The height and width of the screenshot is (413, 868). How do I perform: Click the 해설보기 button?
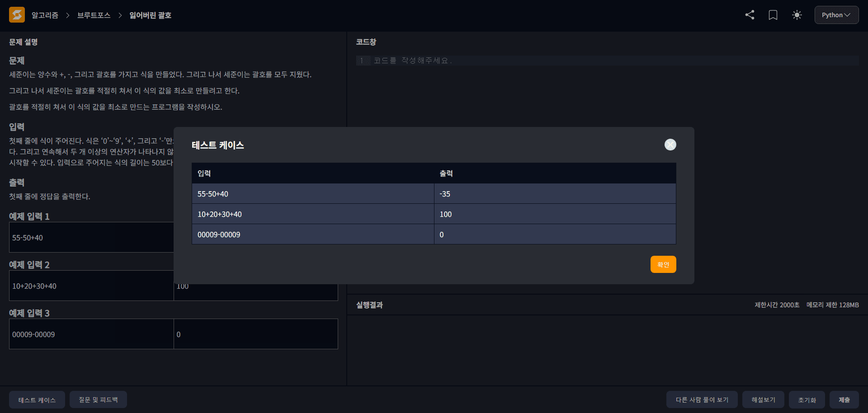coord(763,400)
